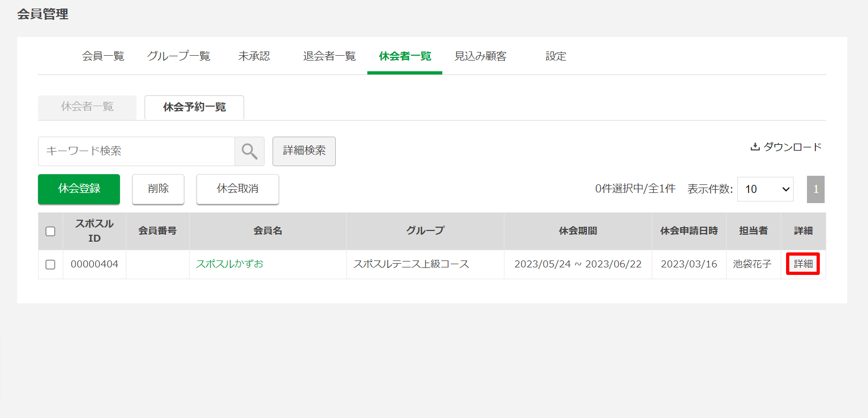Open the 表示件数 dropdown showing 10
The width and height of the screenshot is (868, 418).
click(x=765, y=189)
